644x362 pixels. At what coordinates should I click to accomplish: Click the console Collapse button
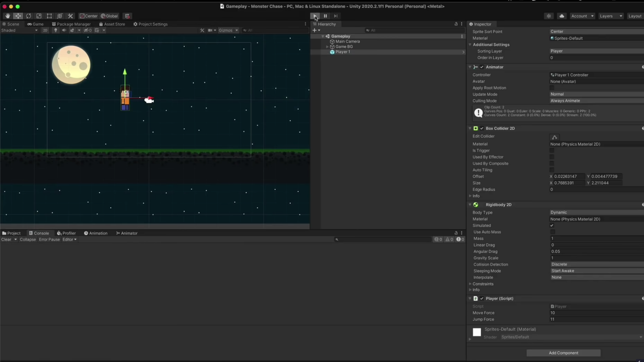click(x=28, y=239)
